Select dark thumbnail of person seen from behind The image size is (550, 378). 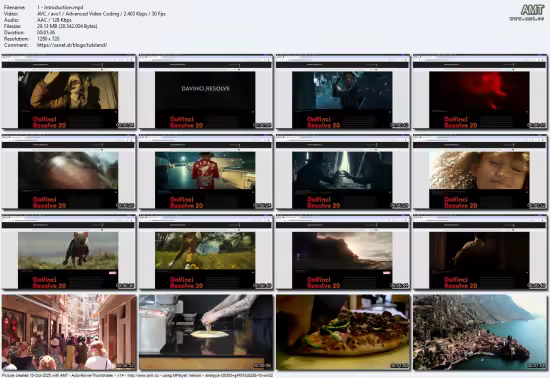tap(480, 252)
